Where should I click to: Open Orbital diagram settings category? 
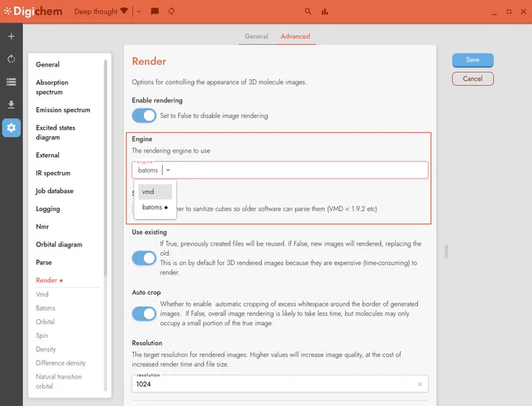tap(59, 245)
